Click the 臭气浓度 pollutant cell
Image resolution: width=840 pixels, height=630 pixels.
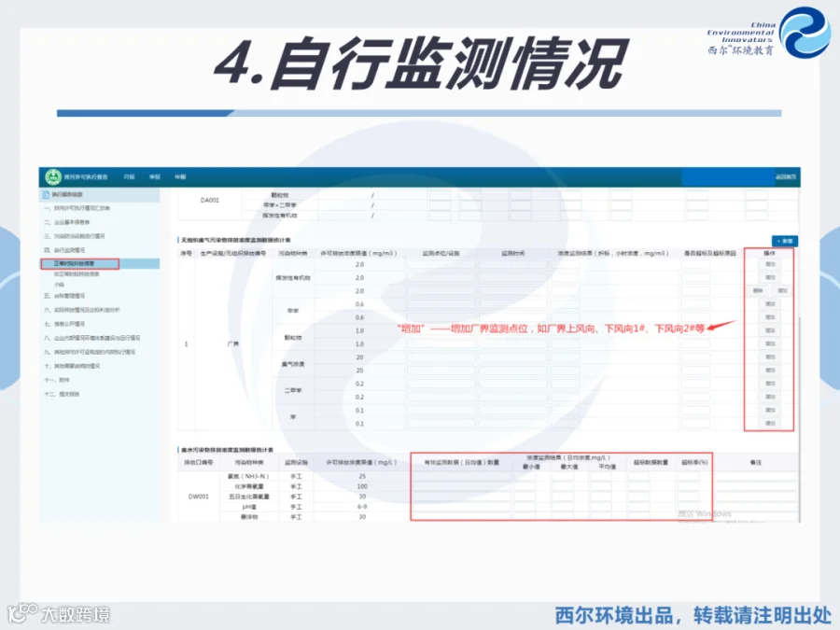tap(293, 364)
